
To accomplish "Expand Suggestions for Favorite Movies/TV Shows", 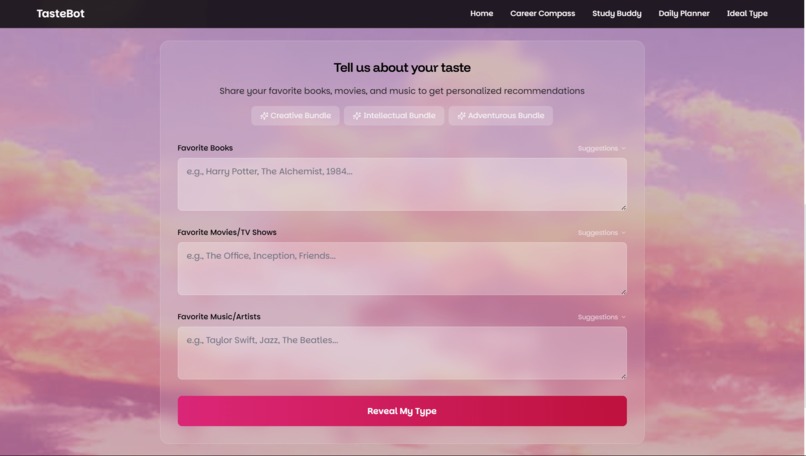I will coord(601,233).
